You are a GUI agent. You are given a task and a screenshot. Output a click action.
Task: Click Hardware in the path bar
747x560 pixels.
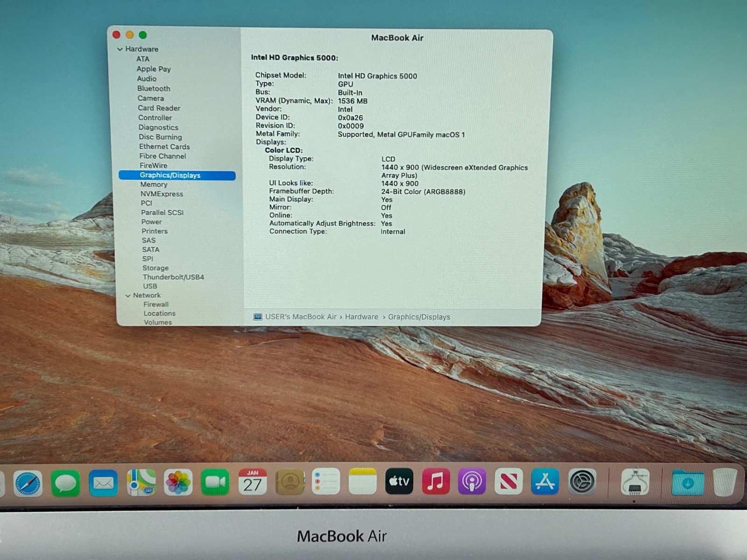(362, 317)
